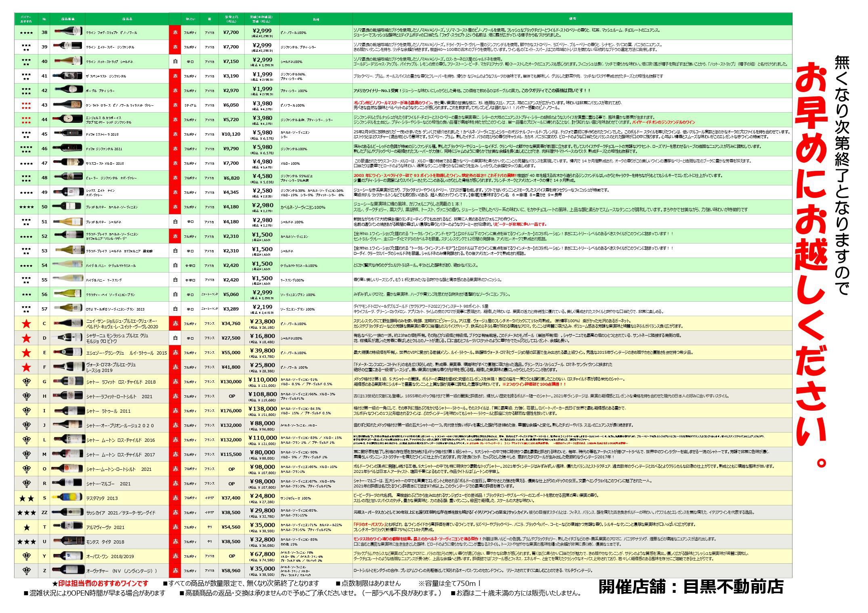Click the ミディアム taste cell in row 43

(x=190, y=105)
